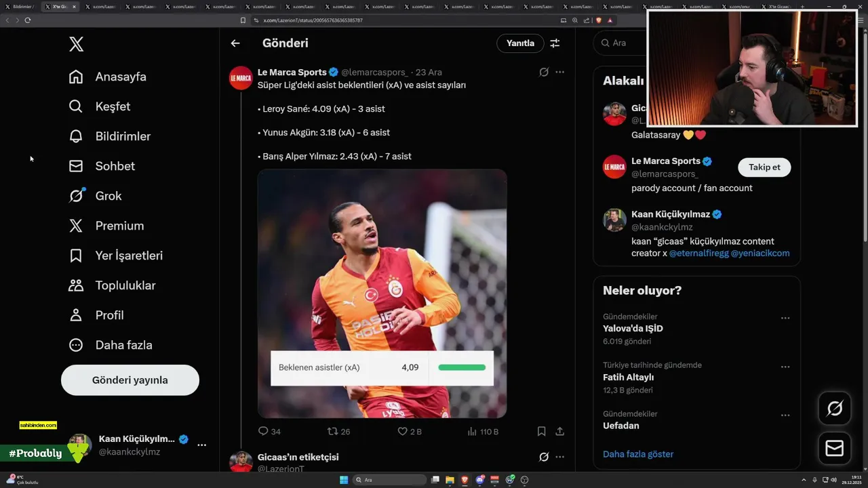Open @eternalfiregg mention link
This screenshot has width=868, height=488.
point(698,253)
